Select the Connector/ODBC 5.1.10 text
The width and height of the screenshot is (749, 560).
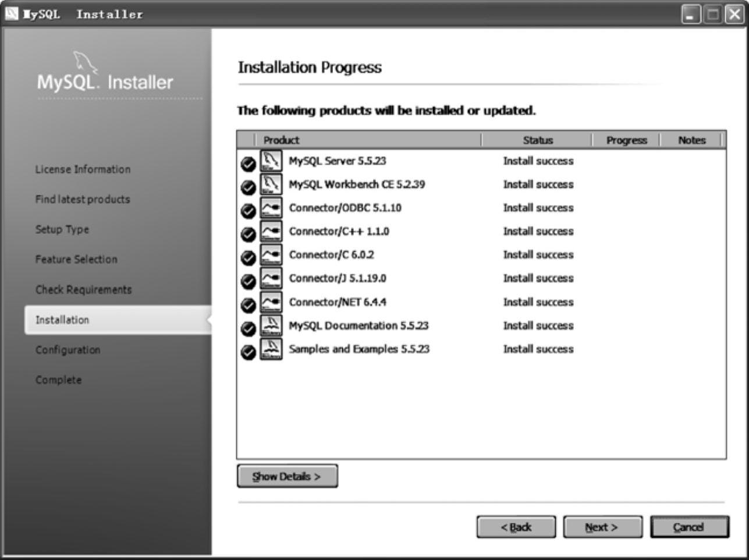tap(345, 208)
